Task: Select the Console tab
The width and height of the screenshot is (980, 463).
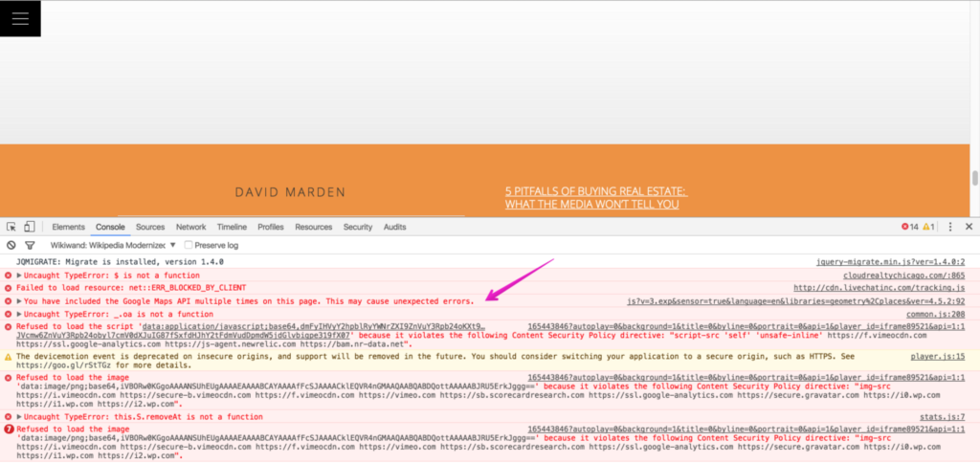Action: pyautogui.click(x=110, y=227)
